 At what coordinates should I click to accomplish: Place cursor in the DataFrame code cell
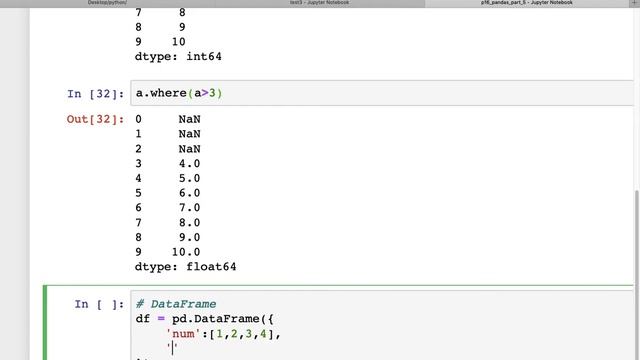(382, 326)
